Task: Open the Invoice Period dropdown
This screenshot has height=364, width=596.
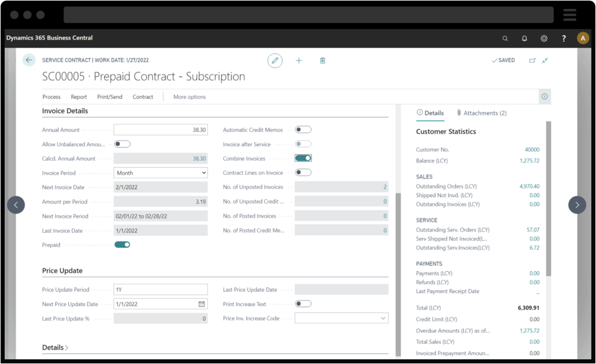Action: click(x=161, y=173)
